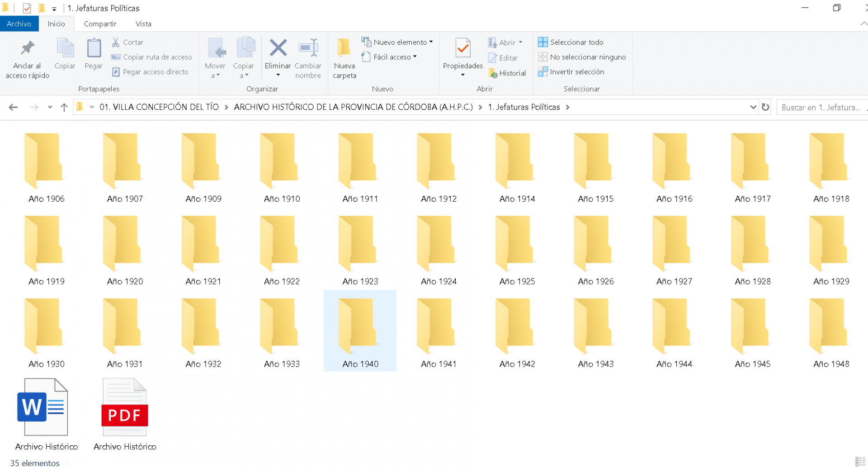
Task: Click the Pegar clipboard icon
Action: point(94,48)
